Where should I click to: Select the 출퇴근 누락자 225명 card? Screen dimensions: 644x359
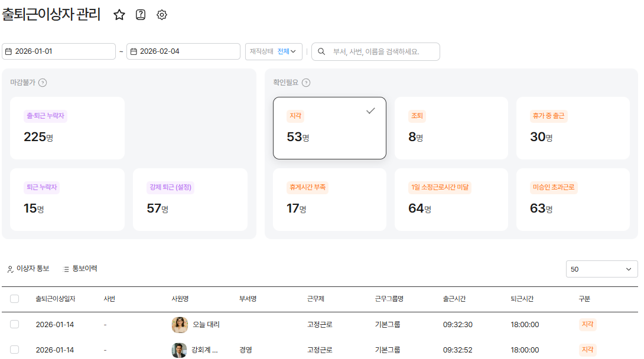coord(67,128)
